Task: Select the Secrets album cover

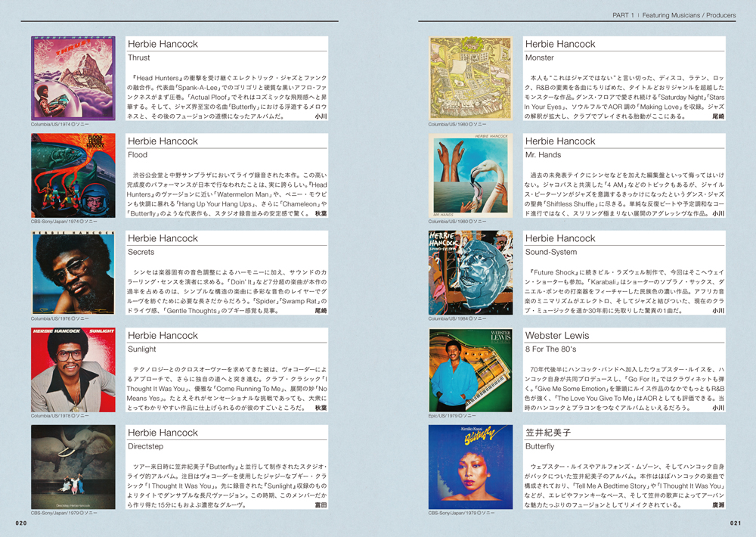Action: tap(73, 272)
